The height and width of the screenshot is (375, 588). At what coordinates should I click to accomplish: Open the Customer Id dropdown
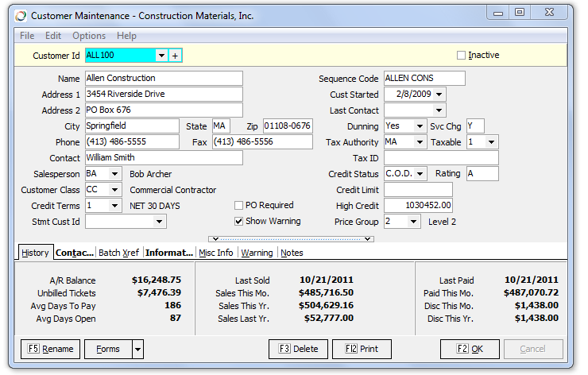[161, 56]
